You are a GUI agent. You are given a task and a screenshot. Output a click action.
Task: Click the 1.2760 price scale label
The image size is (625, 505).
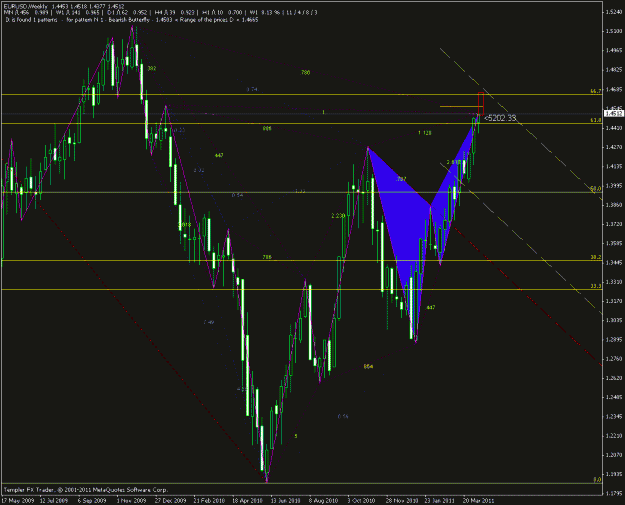pos(614,359)
